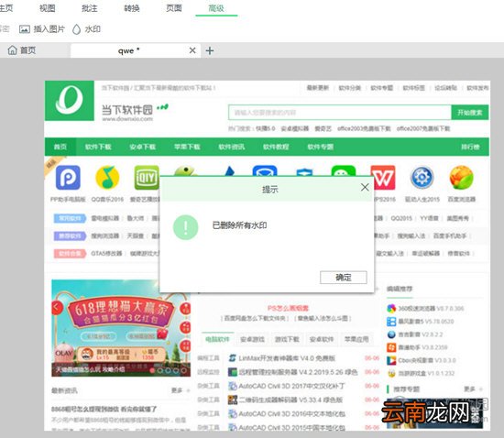Click the 当下软件园 green logo
This screenshot has height=438, width=504.
tap(70, 101)
